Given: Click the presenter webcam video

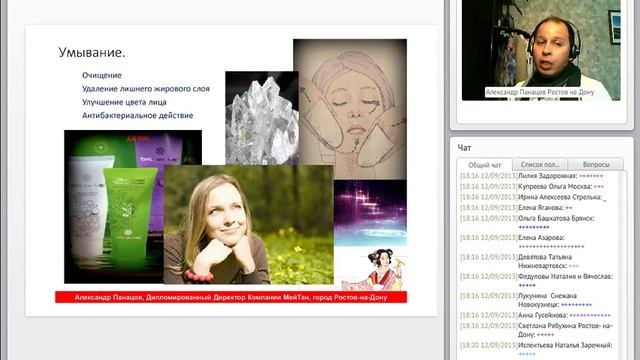Looking at the screenshot, I should 541,50.
